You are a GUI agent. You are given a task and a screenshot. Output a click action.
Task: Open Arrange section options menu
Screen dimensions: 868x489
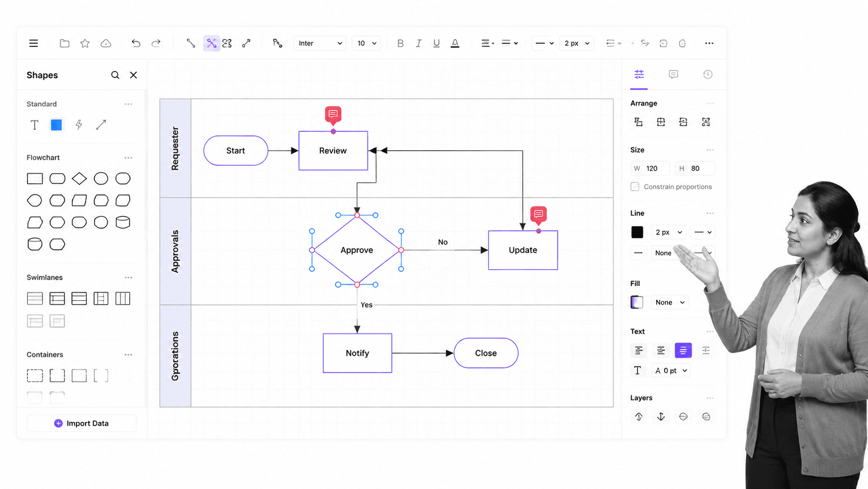(x=710, y=103)
